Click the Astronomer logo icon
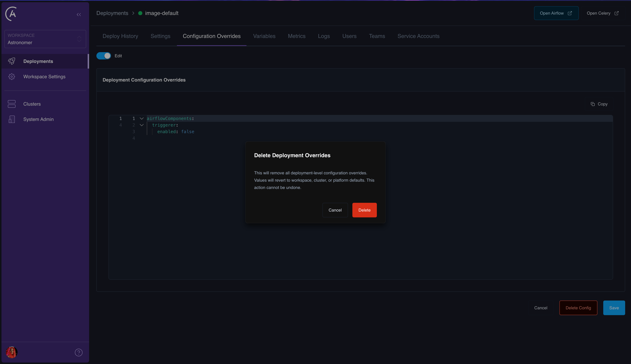The image size is (631, 364). pyautogui.click(x=11, y=14)
